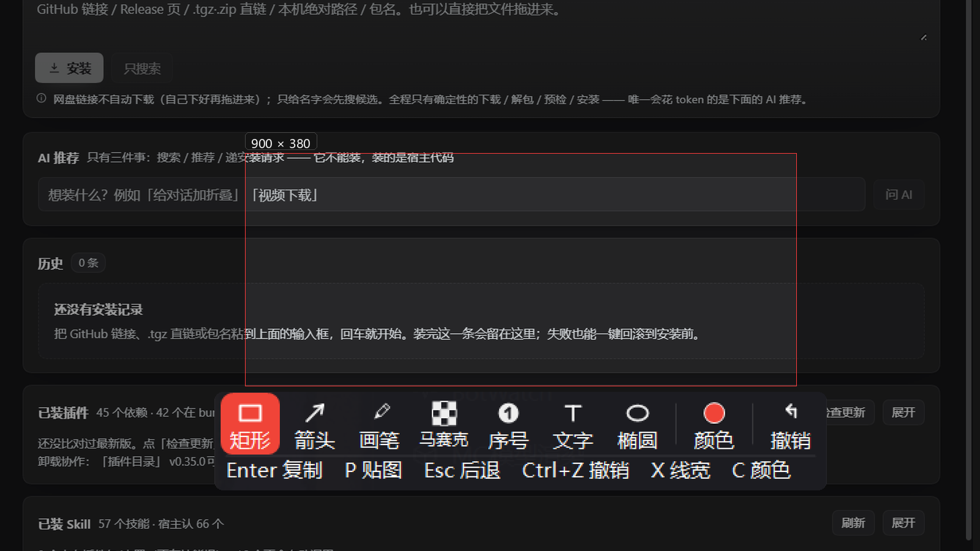Click the 已装插件 section title

click(63, 413)
